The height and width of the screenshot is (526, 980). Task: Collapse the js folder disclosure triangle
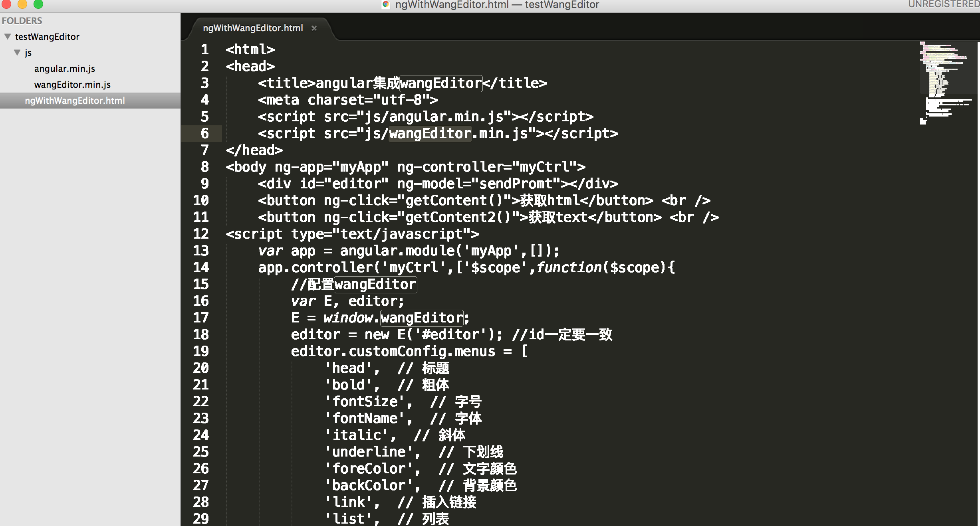click(17, 52)
